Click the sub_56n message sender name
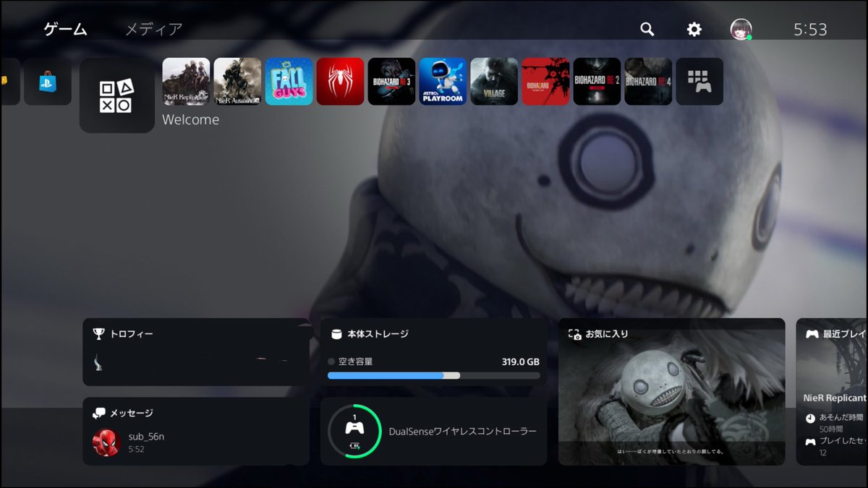868x488 pixels. (146, 437)
